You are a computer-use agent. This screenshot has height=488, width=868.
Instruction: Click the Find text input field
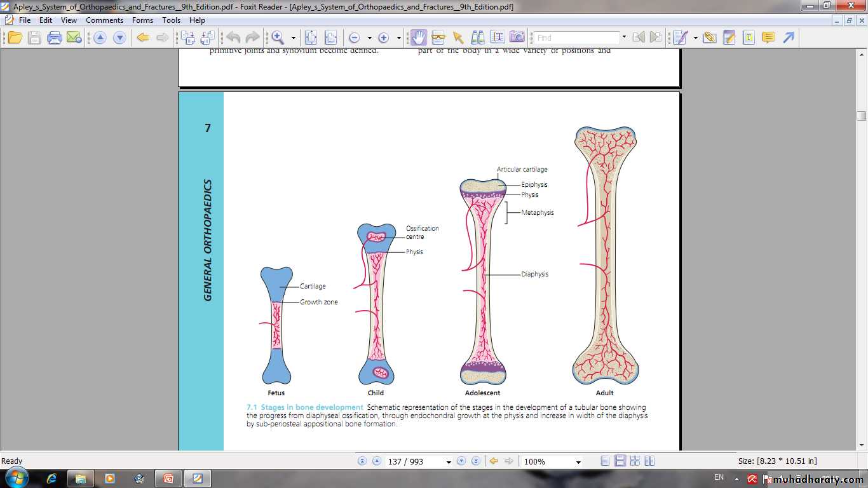tap(576, 37)
